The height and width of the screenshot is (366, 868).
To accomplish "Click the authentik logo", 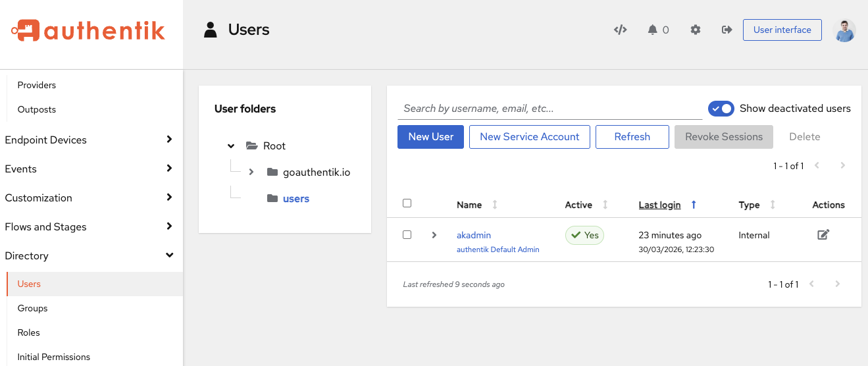I will (x=88, y=30).
